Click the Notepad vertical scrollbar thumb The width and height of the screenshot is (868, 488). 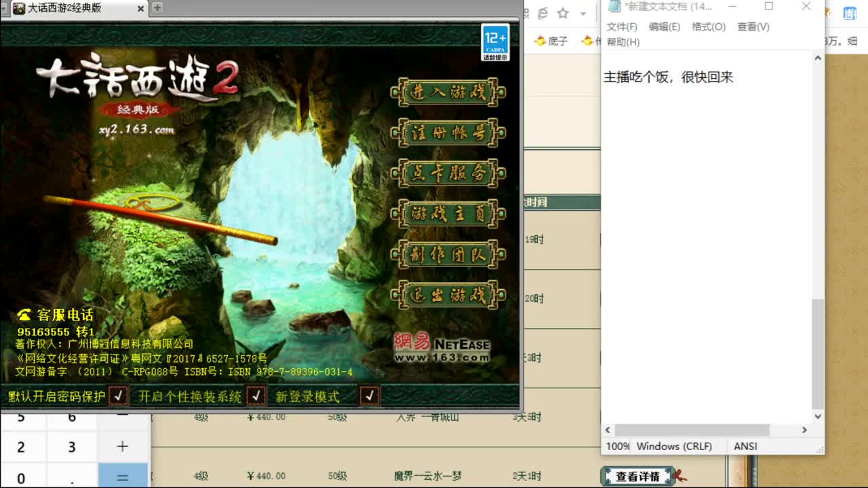click(818, 353)
